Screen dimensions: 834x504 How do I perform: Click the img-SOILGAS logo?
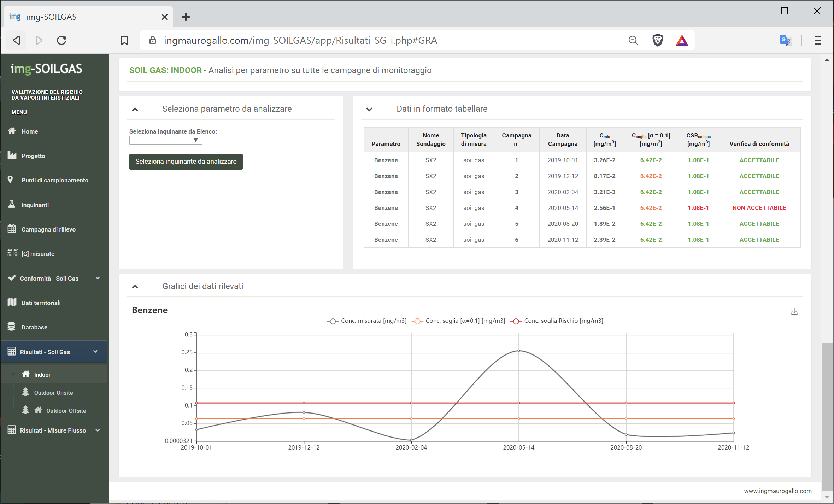point(46,69)
